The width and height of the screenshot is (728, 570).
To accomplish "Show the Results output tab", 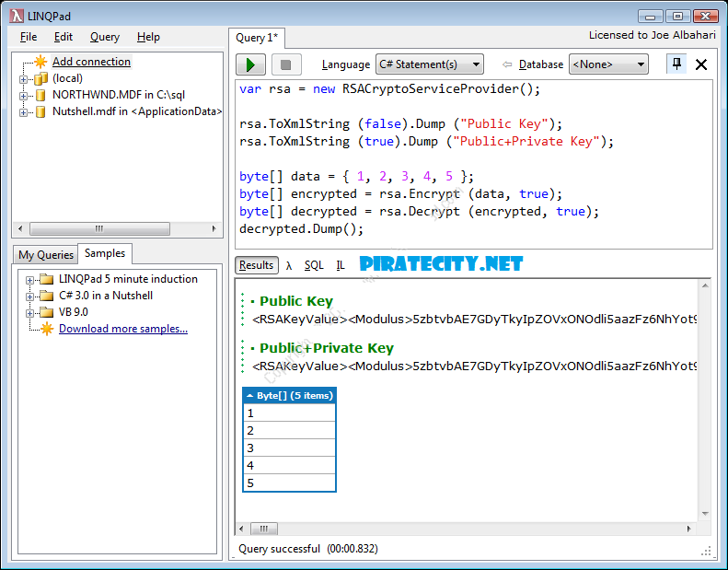I will pos(256,265).
